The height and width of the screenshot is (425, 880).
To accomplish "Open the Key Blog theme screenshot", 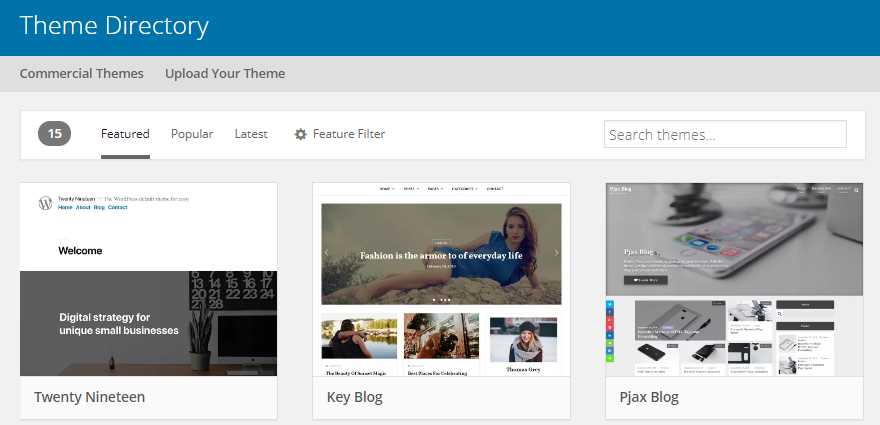I will [x=441, y=279].
